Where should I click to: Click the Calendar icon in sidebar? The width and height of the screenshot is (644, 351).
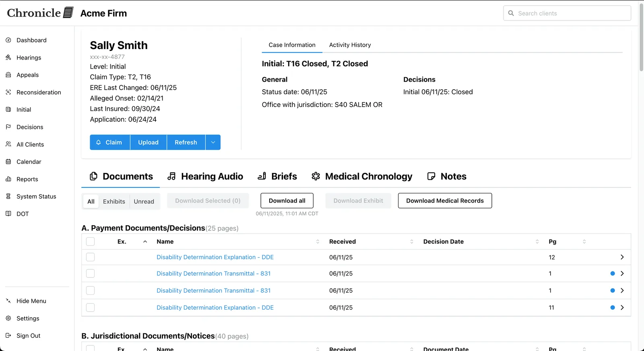point(8,162)
